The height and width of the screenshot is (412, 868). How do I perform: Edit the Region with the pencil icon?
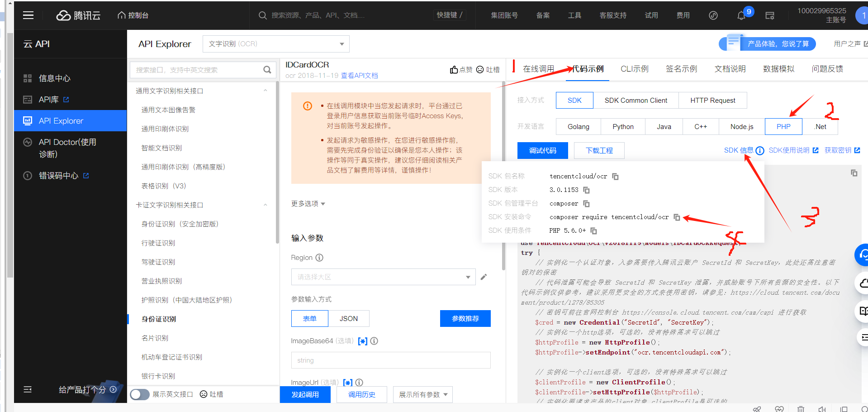(484, 277)
